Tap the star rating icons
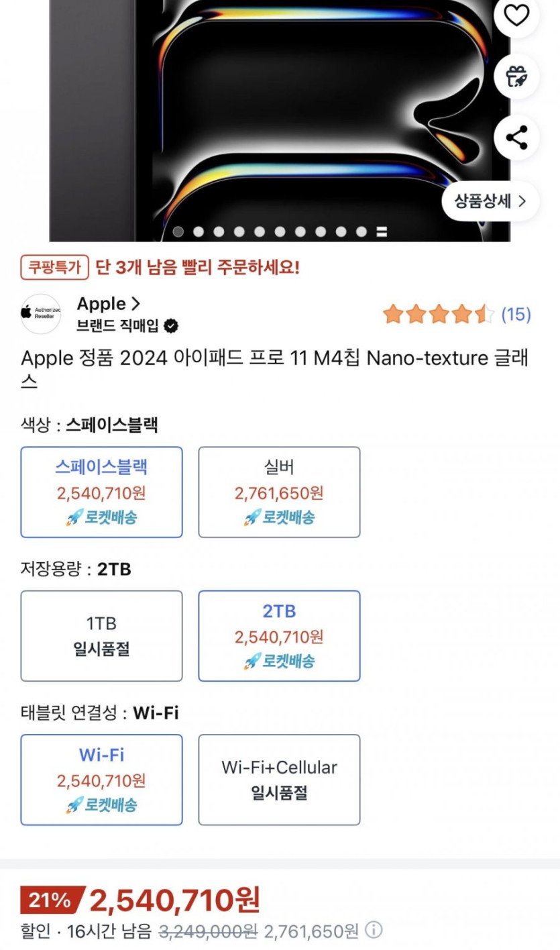 (x=439, y=314)
